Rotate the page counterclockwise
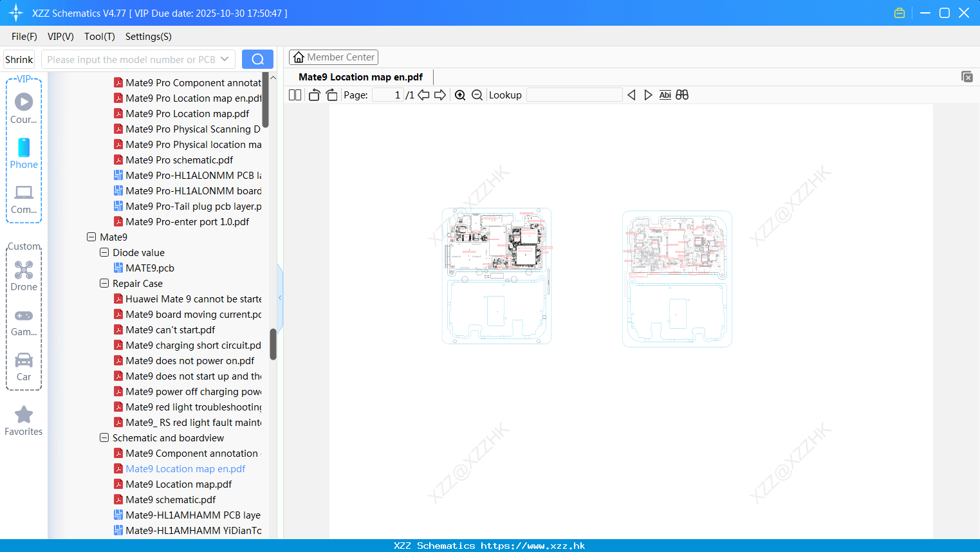 tap(314, 95)
